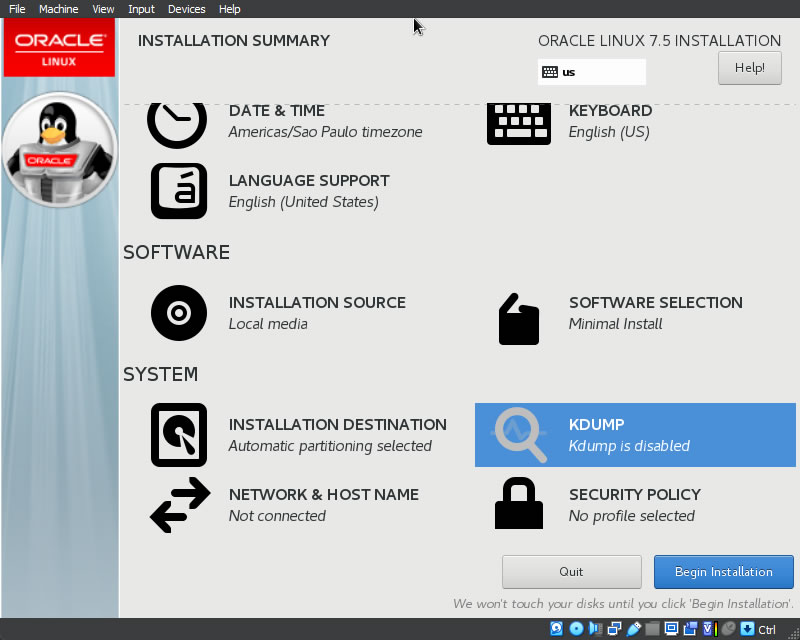Click 'Not connected' network status text

[277, 516]
